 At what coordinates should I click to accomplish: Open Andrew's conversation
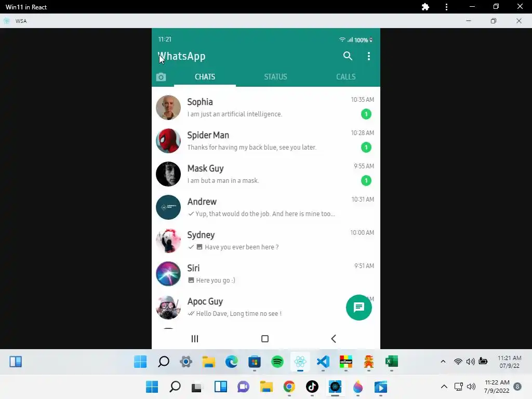266,207
